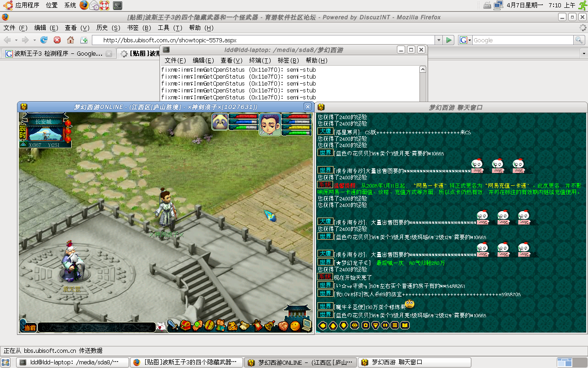Screen dimensions: 588x368
Task: Click show desktop button in bottom panel
Action: tap(6, 362)
